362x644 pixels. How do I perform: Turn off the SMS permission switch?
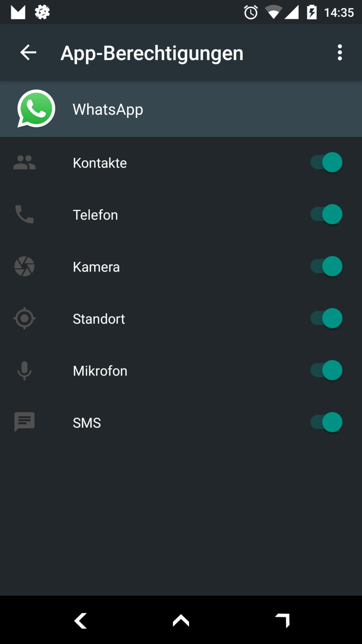[326, 422]
